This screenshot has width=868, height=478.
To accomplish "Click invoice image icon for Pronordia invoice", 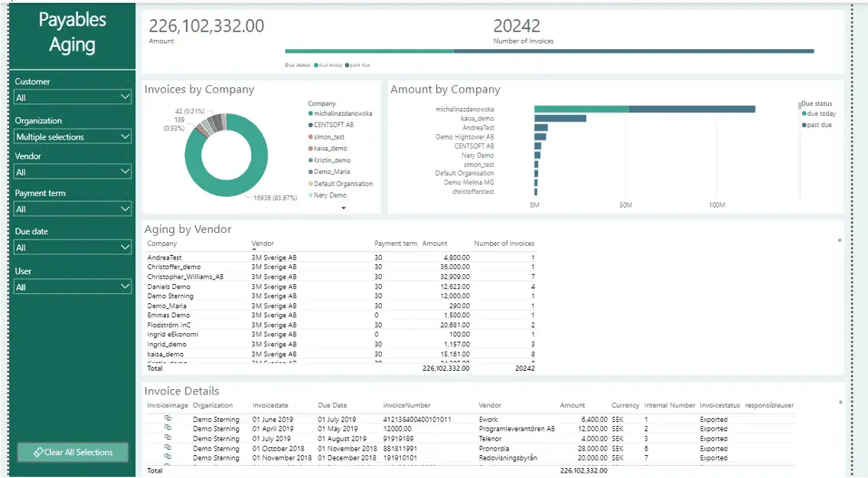I will tap(168, 448).
